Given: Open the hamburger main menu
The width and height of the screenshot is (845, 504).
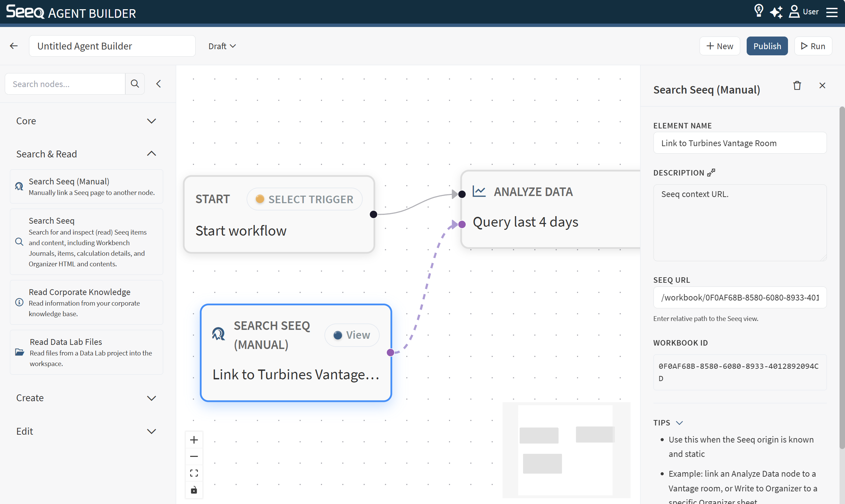Looking at the screenshot, I should 832,12.
